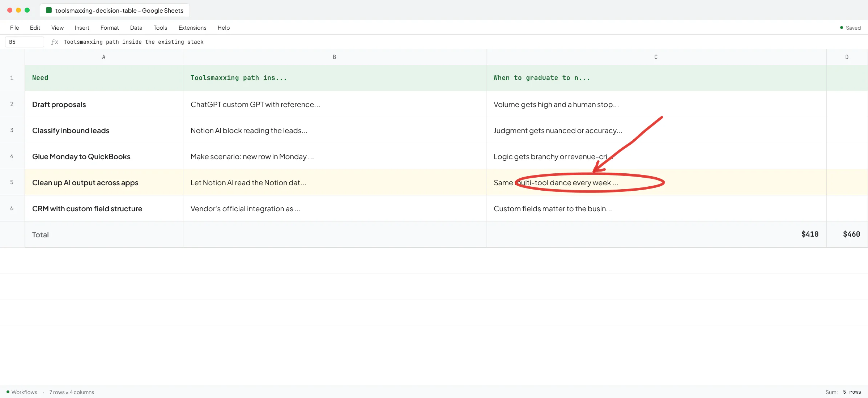Click the 'Vendor's official integration as' cell

tap(335, 208)
